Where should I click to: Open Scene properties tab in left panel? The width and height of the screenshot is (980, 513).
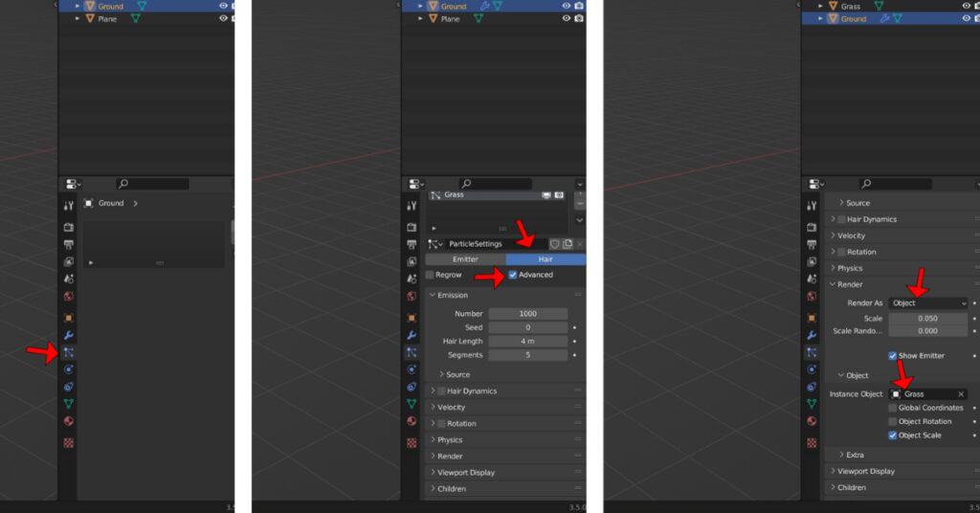click(x=69, y=279)
